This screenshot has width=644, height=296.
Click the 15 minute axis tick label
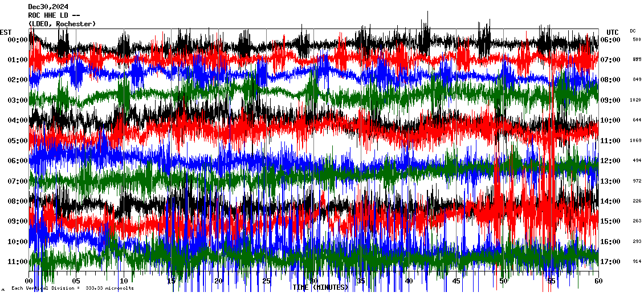click(x=172, y=281)
